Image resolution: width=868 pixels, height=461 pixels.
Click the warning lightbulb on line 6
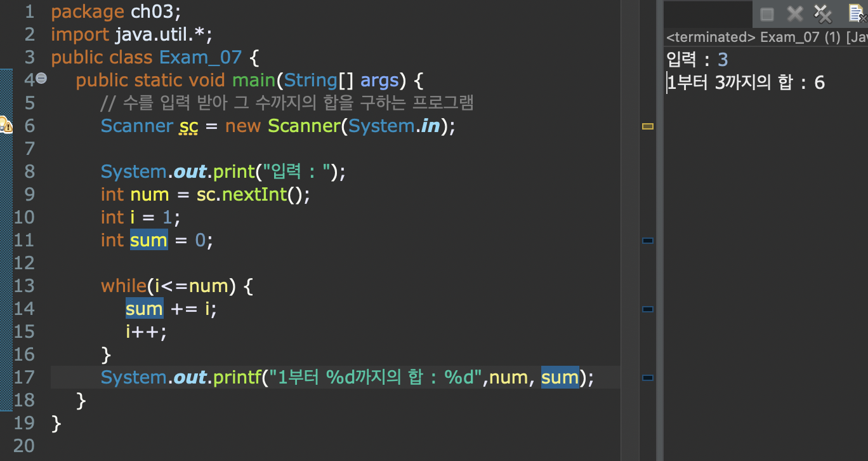[6, 125]
